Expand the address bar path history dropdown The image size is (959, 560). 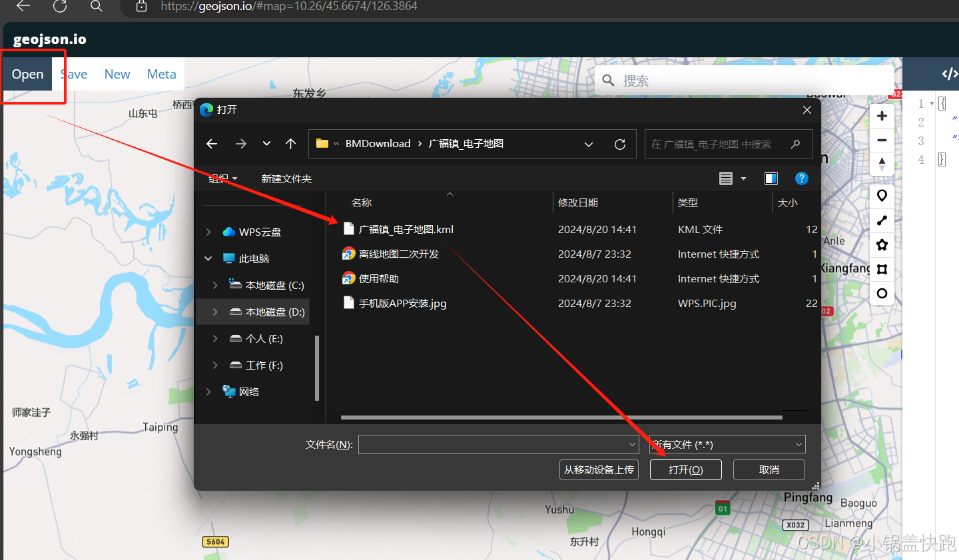(x=589, y=144)
